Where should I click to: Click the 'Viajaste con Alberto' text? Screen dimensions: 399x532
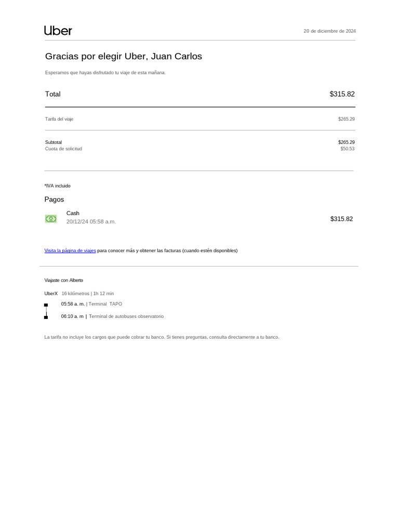[x=64, y=280]
